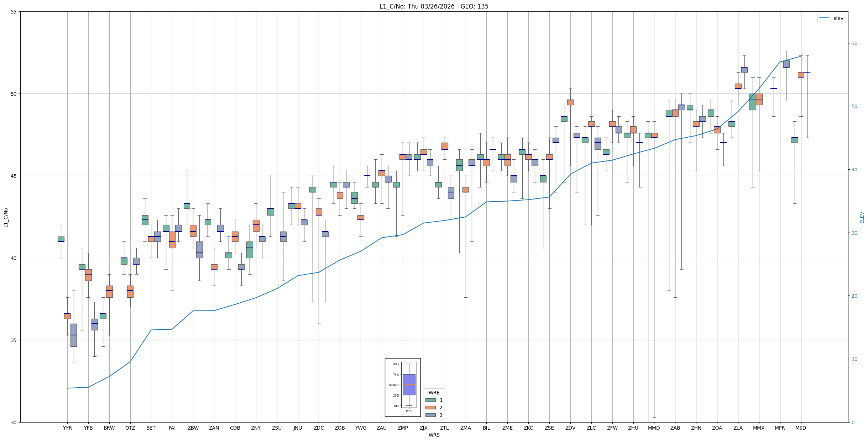This screenshot has height=441, width=868.
Task: Click the green WRE 1 legend swatch
Action: point(430,400)
